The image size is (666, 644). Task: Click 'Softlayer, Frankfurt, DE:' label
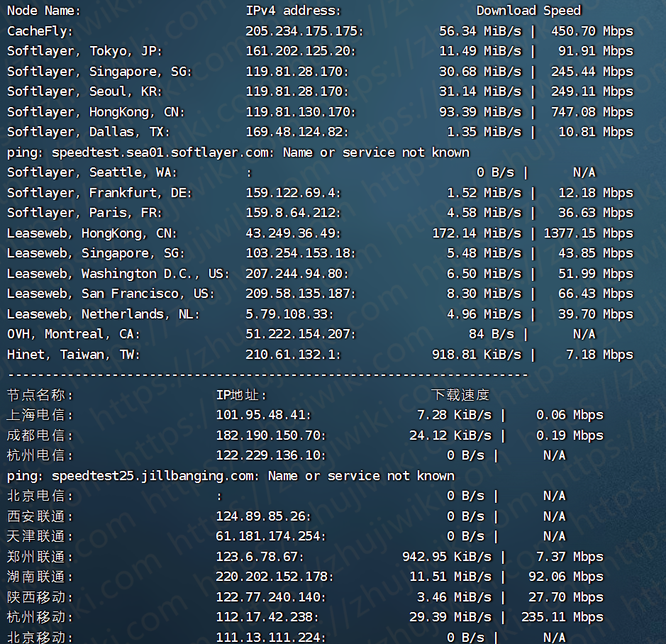99,193
